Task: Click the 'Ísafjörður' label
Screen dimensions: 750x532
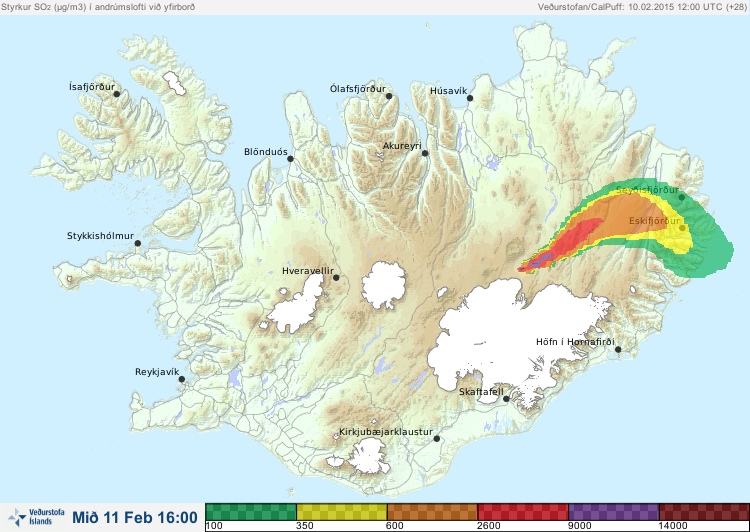Action: pyautogui.click(x=92, y=87)
